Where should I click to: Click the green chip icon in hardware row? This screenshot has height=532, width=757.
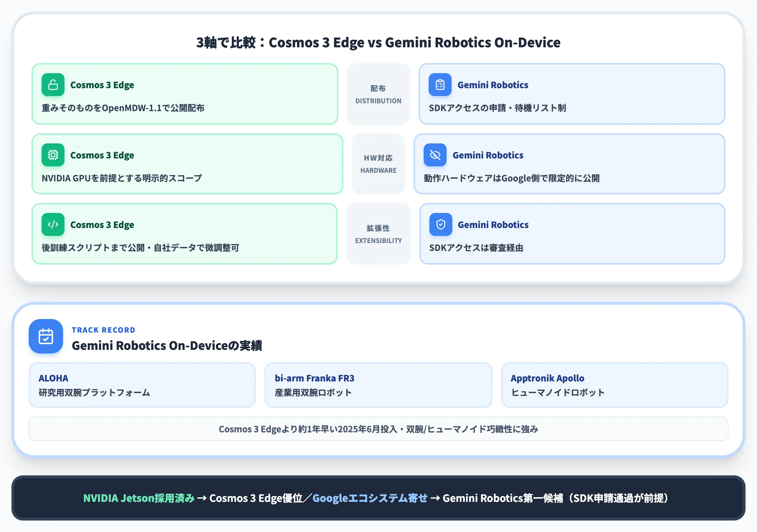point(53,155)
